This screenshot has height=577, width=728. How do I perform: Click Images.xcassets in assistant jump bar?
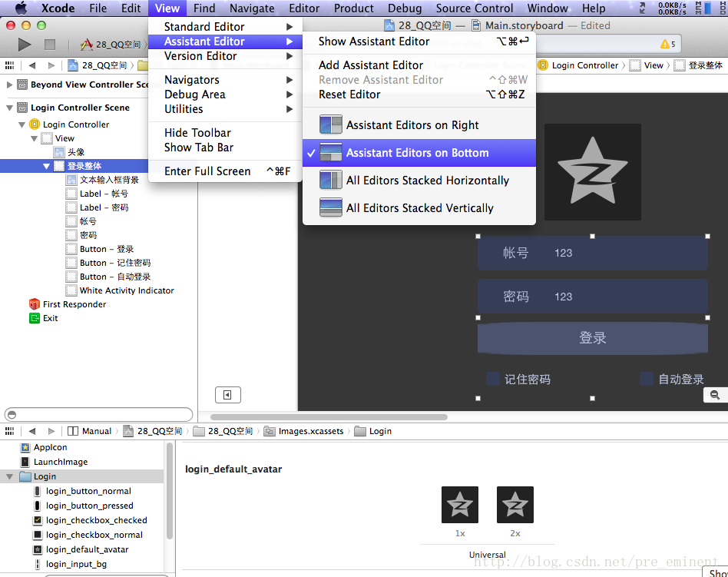pyautogui.click(x=305, y=431)
